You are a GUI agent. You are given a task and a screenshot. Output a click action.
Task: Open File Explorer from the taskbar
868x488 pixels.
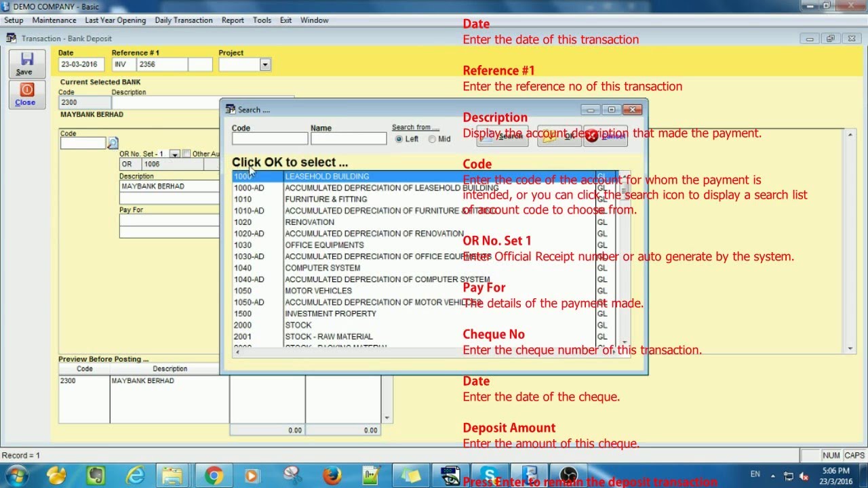click(x=173, y=475)
